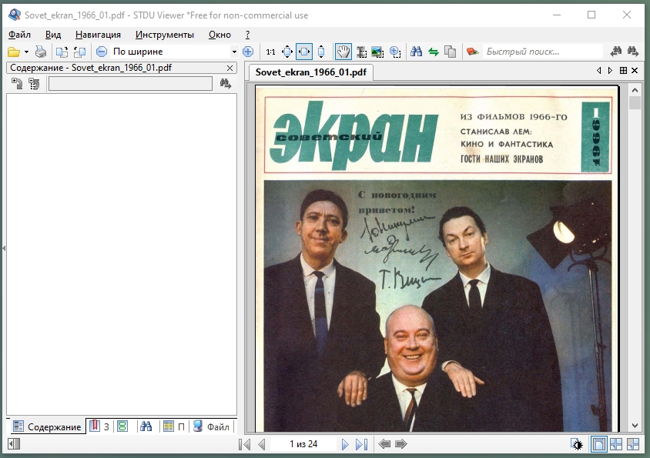The image size is (650, 458).
Task: Expand the recent files arrow beside the folder icon
Action: tap(27, 52)
